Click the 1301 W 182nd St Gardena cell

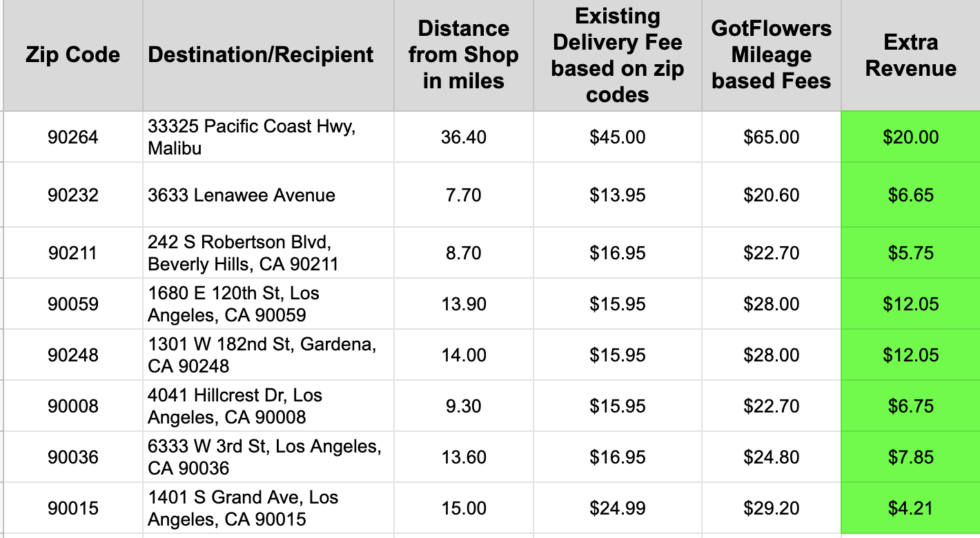point(262,355)
